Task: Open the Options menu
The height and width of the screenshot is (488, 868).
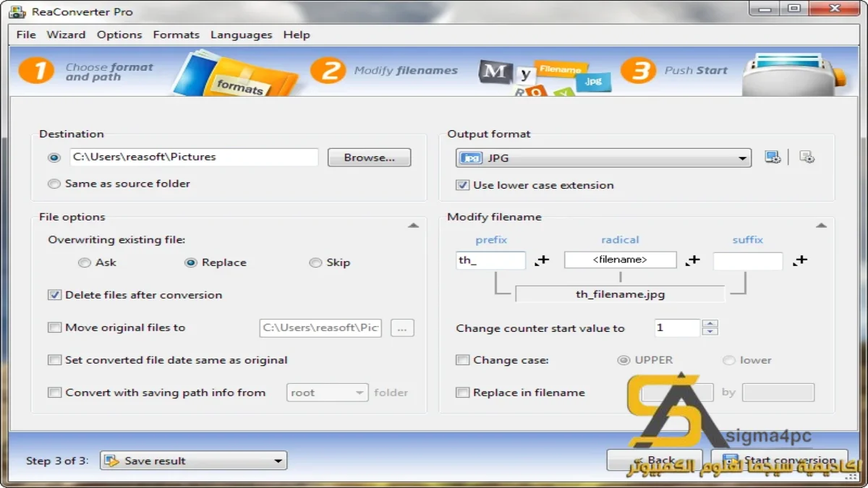Action: [119, 35]
